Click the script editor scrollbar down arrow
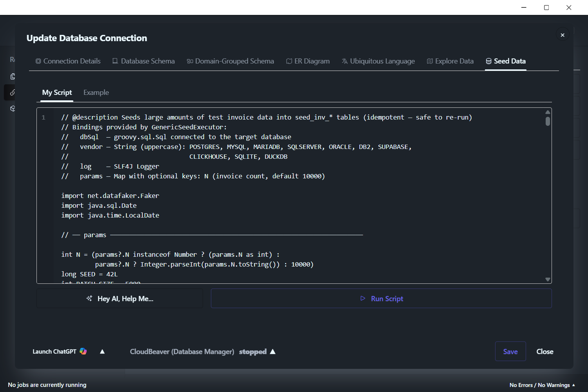 pyautogui.click(x=548, y=279)
